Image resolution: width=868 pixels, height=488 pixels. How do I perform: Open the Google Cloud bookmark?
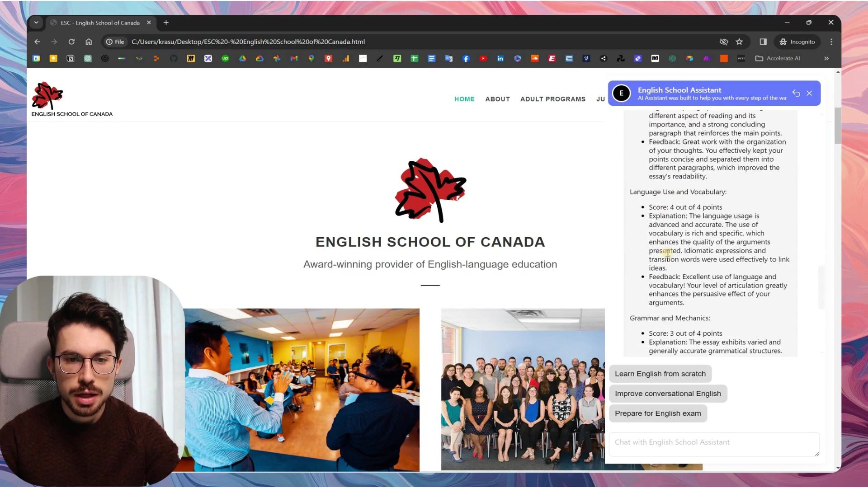coord(259,58)
